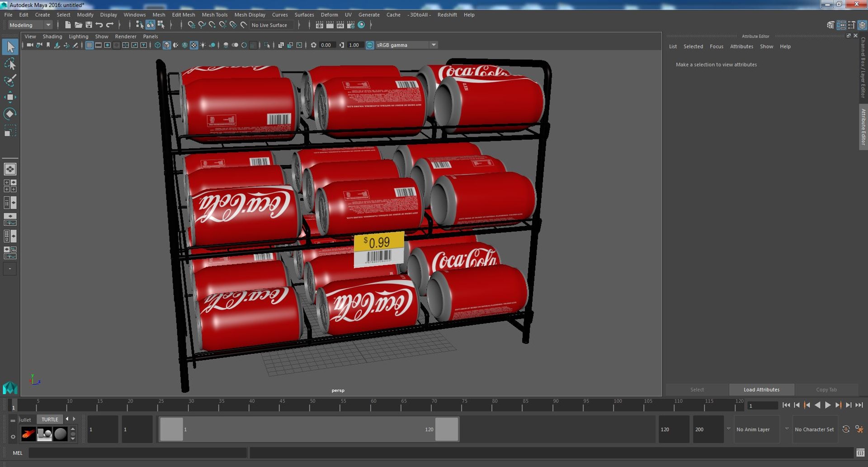Open the Redshift menu
868x467 pixels.
(x=447, y=14)
